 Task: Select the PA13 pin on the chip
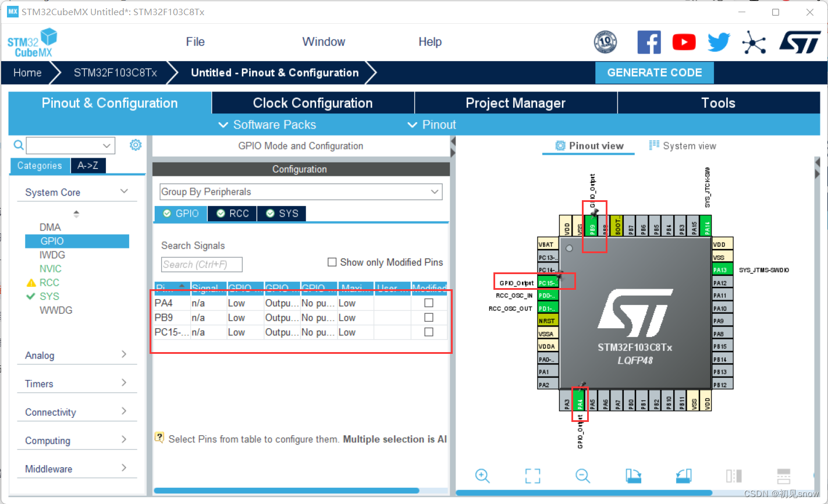pyautogui.click(x=722, y=270)
